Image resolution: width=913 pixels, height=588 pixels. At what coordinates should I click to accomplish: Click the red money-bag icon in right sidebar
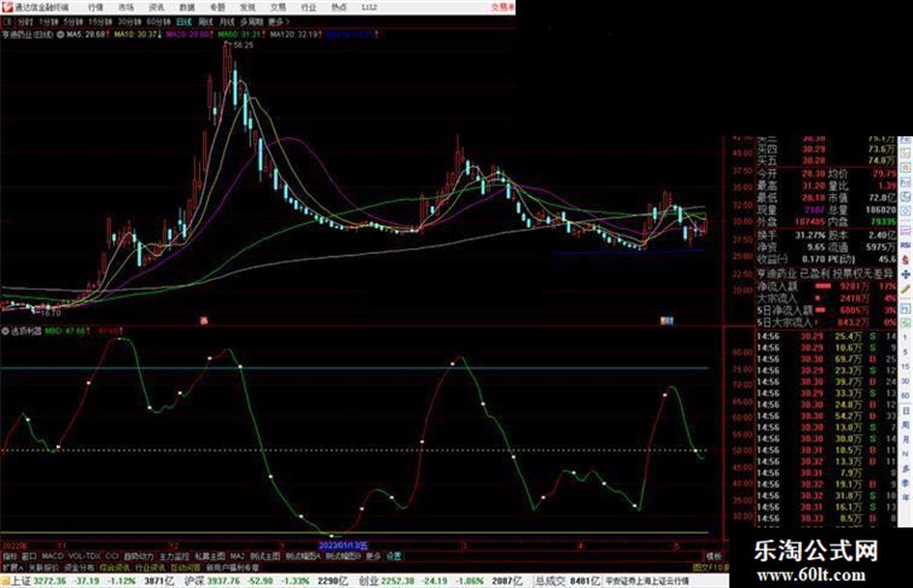pyautogui.click(x=905, y=260)
